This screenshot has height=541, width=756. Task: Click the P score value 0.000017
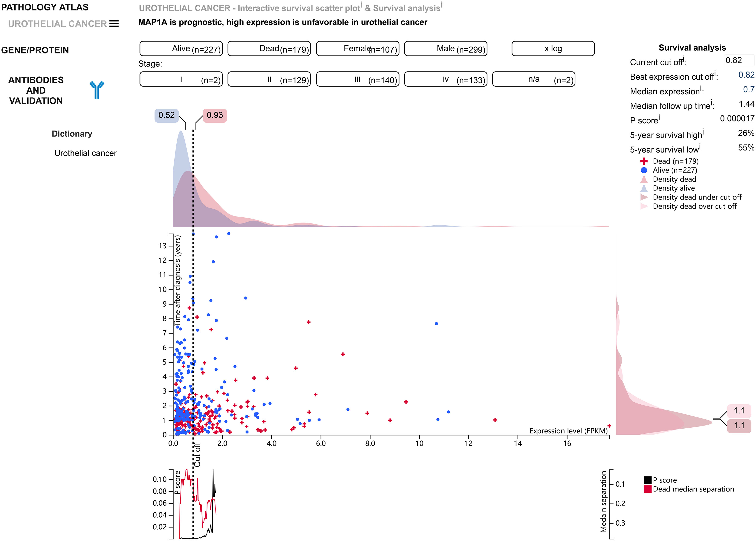(737, 118)
